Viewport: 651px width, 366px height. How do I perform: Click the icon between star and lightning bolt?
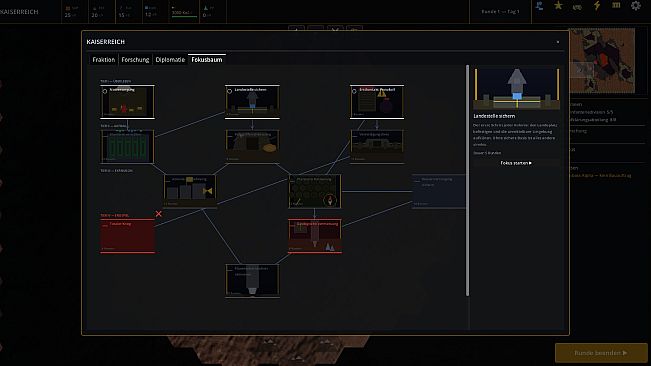577,6
